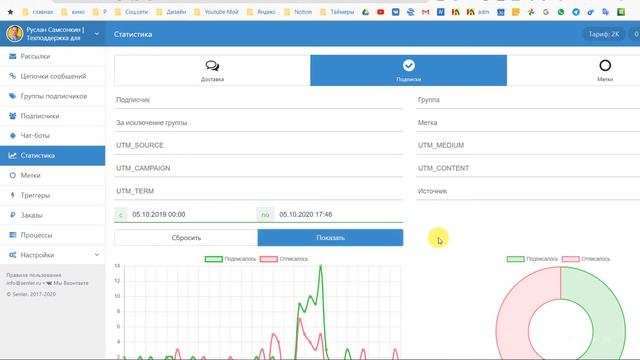The image size is (640, 360).
Task: Open the YouTube bookmark icon
Action: point(380,12)
